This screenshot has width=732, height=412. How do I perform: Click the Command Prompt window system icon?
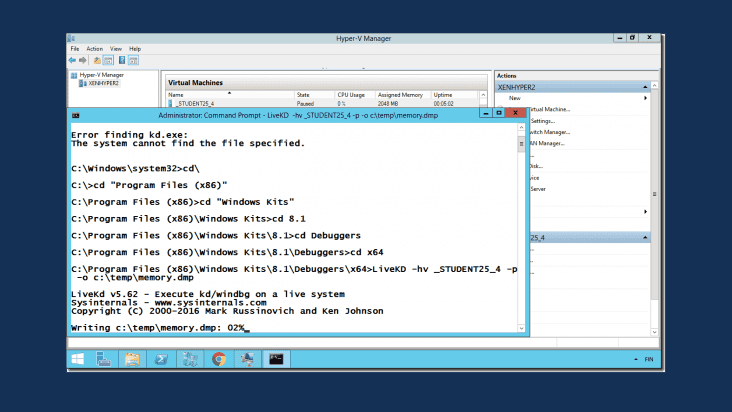click(76, 115)
